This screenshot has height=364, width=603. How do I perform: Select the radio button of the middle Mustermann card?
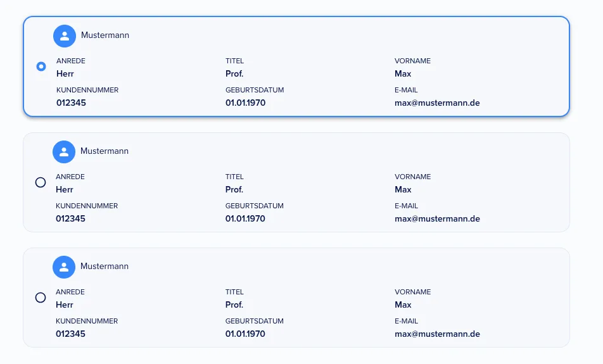[x=41, y=182]
